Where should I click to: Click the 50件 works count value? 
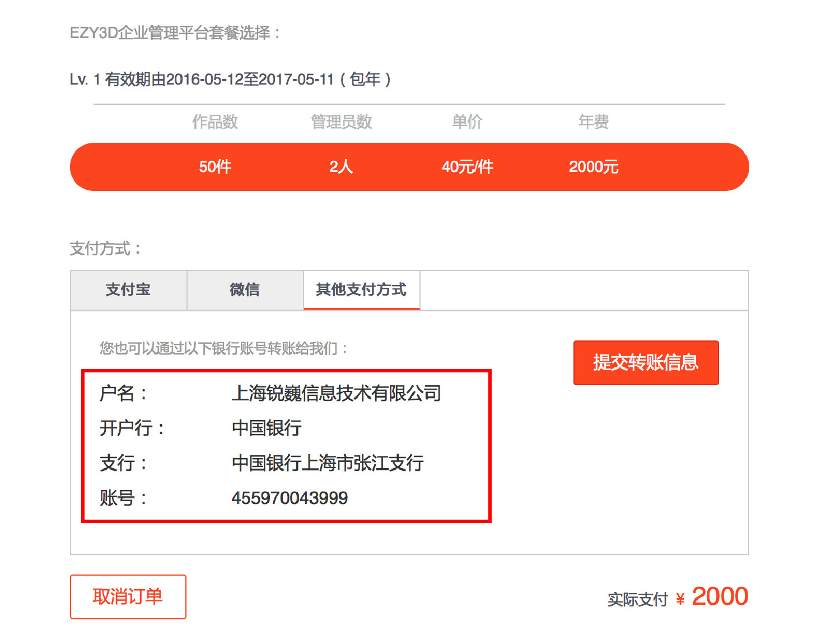point(215,167)
